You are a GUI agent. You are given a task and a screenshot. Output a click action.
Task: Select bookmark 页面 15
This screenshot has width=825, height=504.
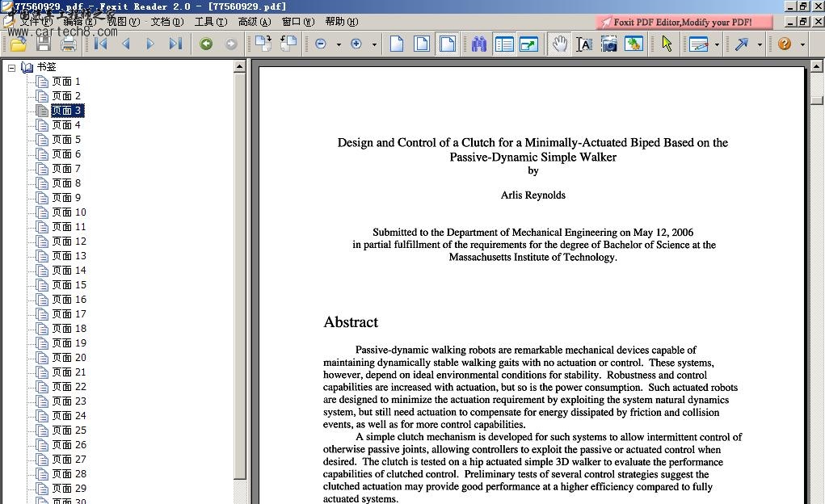point(69,285)
